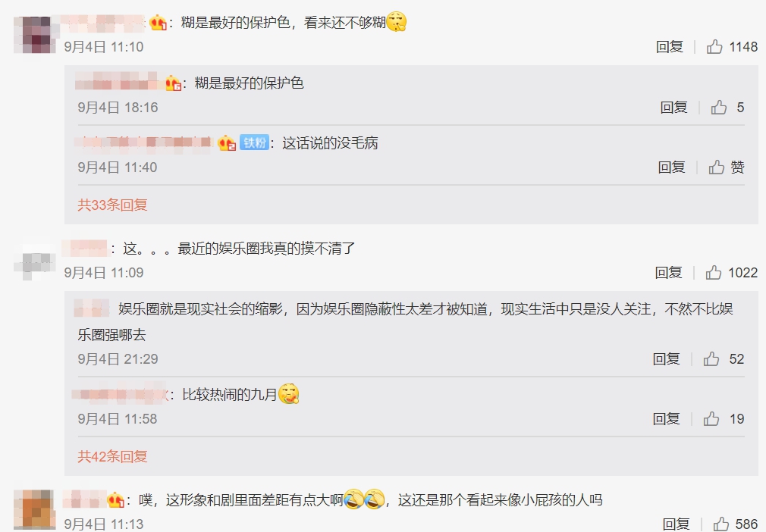Like the comment with 1022 likes
Image resolution: width=766 pixels, height=532 pixels.
713,272
